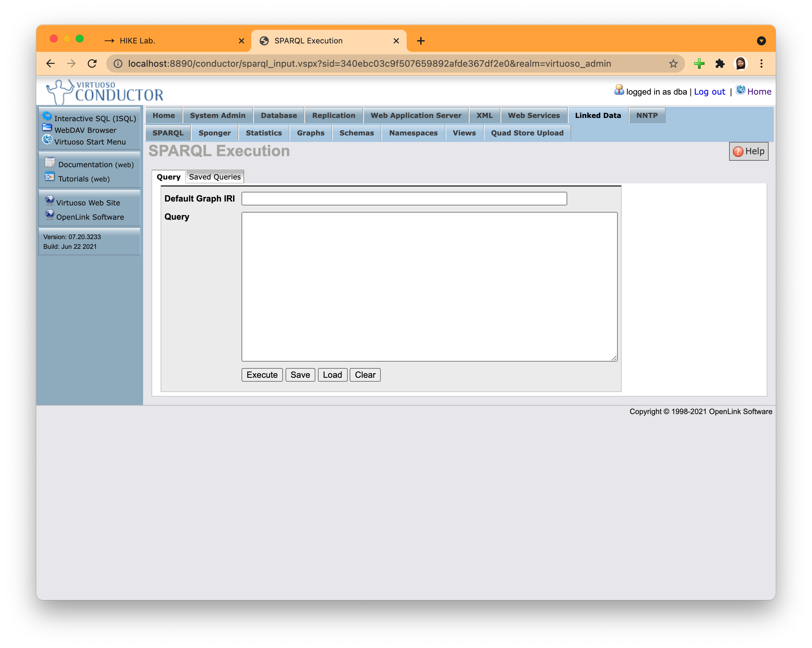The height and width of the screenshot is (648, 812).
Task: Select the Linked Data tab
Action: pyautogui.click(x=598, y=115)
